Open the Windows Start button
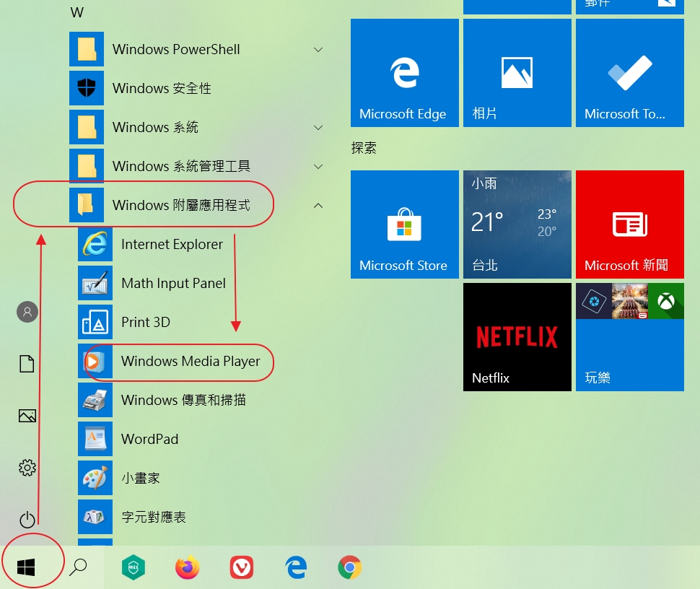 click(26, 567)
